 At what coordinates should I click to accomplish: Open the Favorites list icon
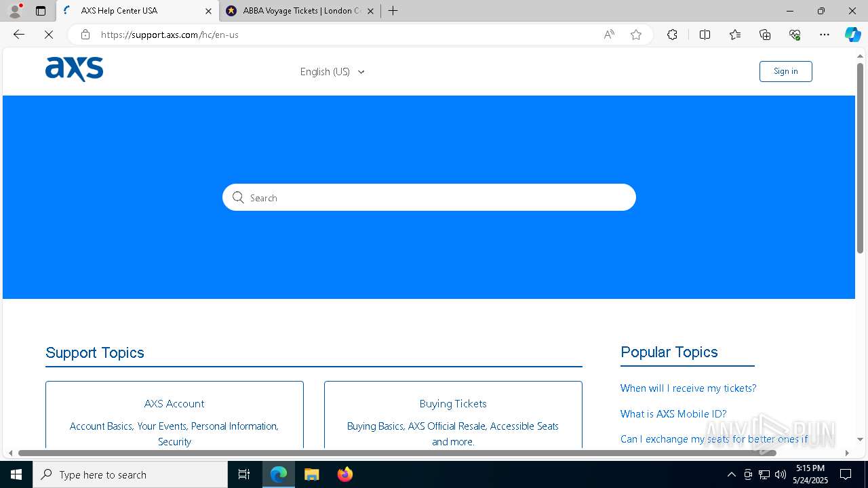point(735,35)
